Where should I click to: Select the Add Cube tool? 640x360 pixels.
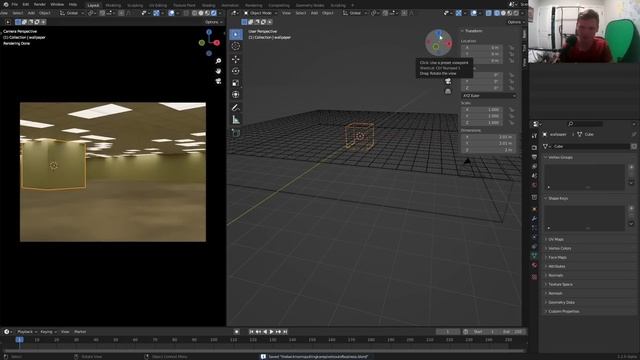(236, 133)
